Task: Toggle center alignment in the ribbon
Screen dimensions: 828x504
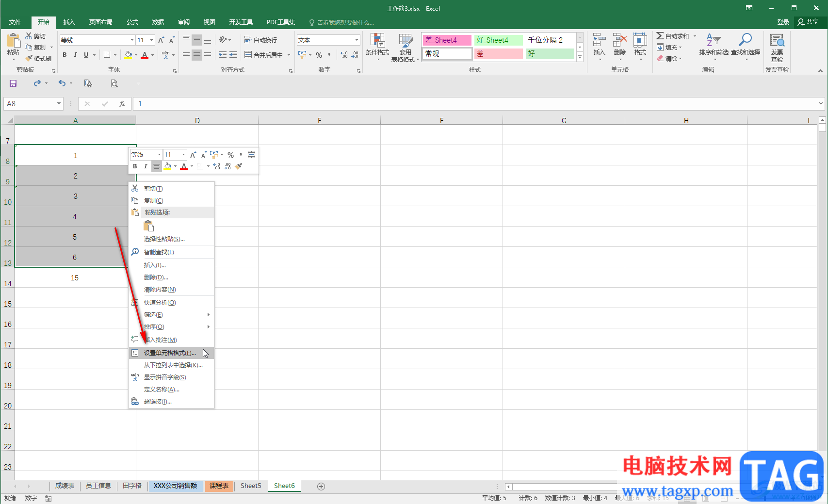Action: [196, 55]
